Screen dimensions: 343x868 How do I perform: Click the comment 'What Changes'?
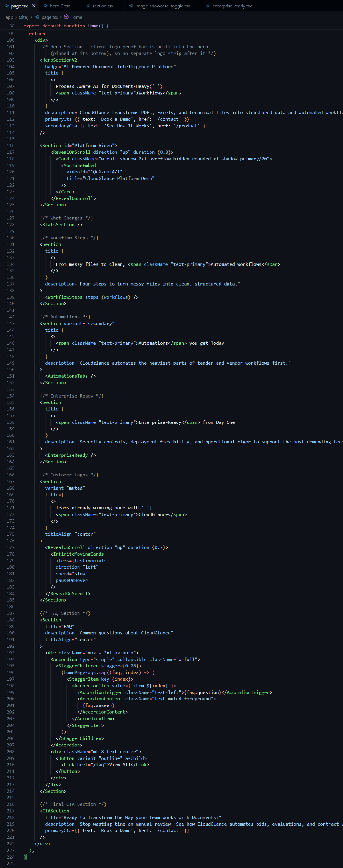pyautogui.click(x=66, y=218)
